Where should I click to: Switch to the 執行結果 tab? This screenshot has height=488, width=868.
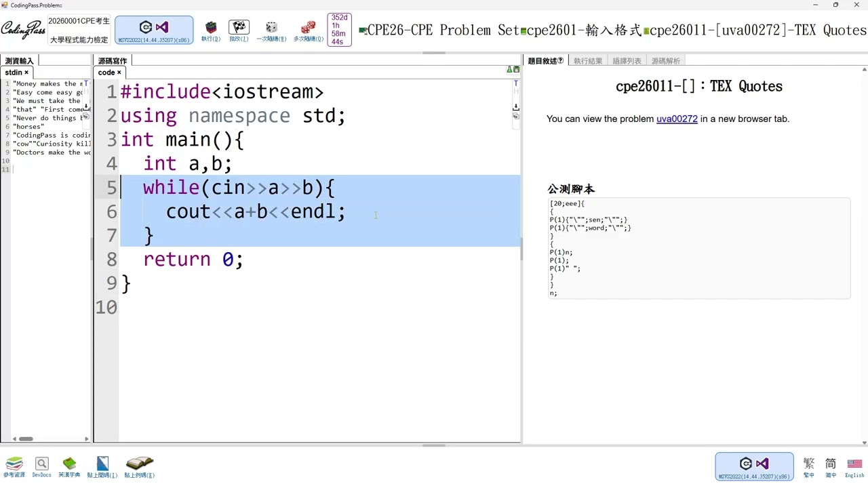(x=588, y=61)
